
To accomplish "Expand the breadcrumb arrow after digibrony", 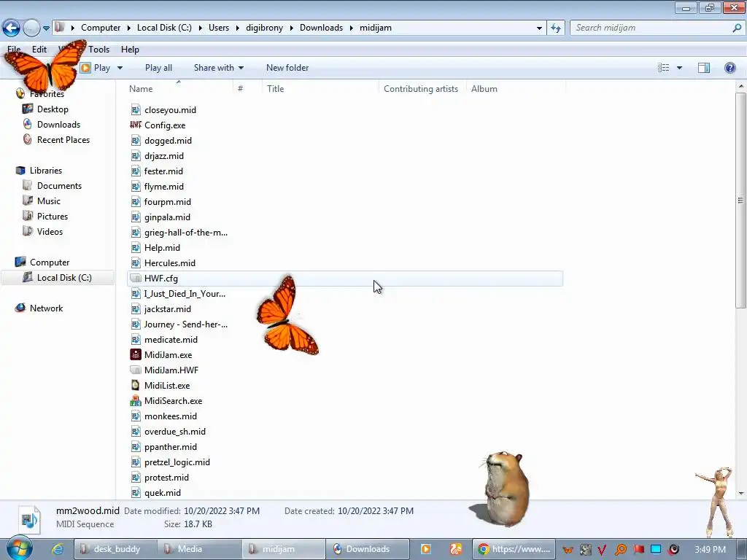I will click(x=292, y=28).
